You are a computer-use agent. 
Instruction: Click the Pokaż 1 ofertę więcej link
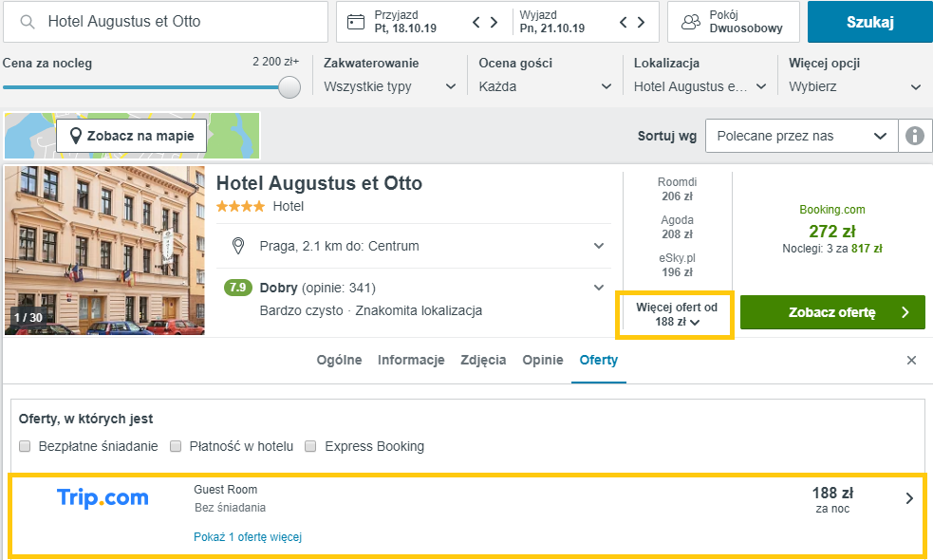(x=247, y=536)
